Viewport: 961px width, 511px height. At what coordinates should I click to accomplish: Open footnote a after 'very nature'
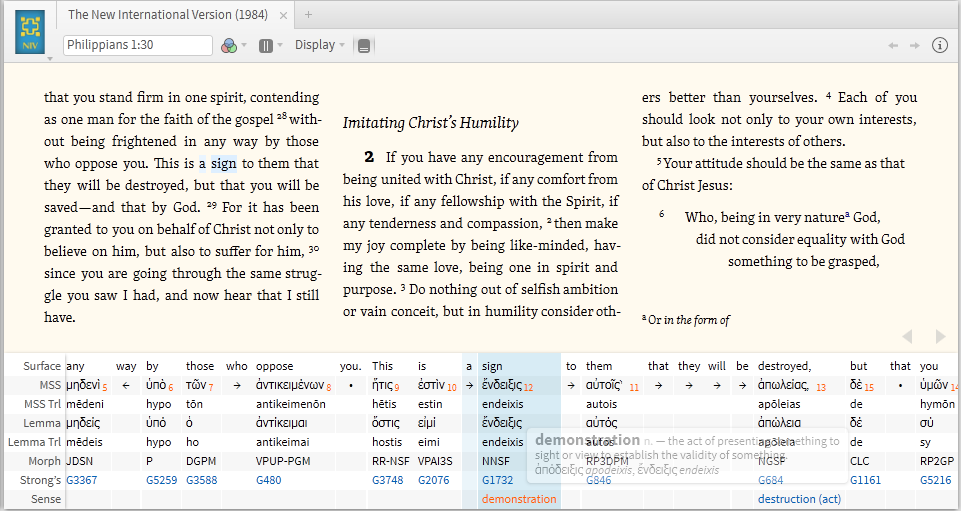pos(848,214)
